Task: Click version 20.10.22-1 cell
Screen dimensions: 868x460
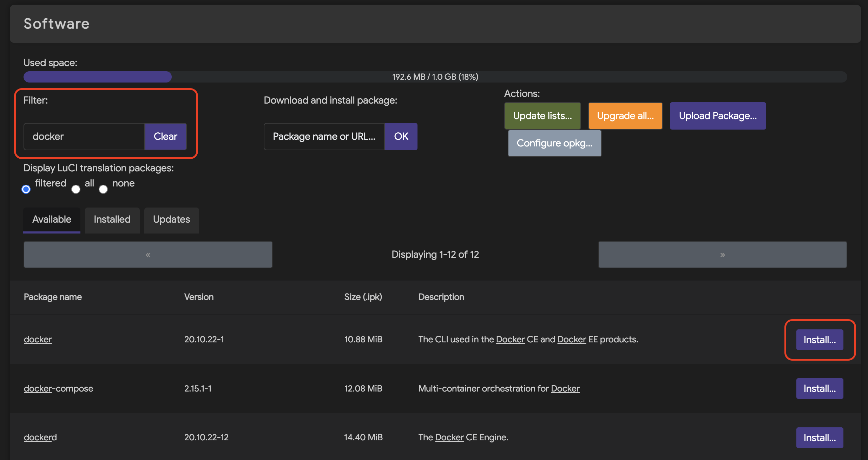Action: tap(204, 339)
